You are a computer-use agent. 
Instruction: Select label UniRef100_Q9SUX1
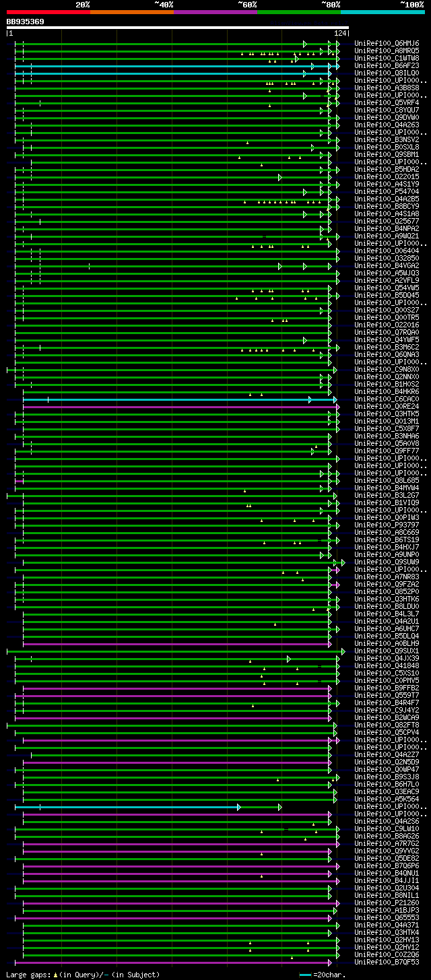(387, 651)
